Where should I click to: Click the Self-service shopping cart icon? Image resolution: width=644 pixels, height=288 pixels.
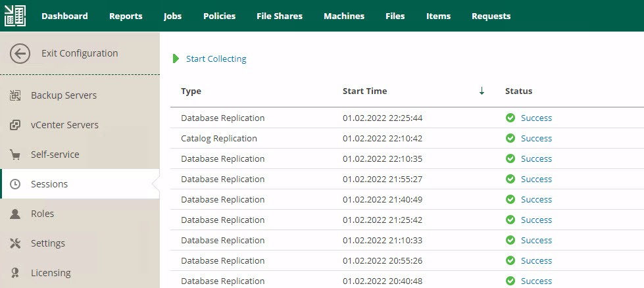point(15,155)
